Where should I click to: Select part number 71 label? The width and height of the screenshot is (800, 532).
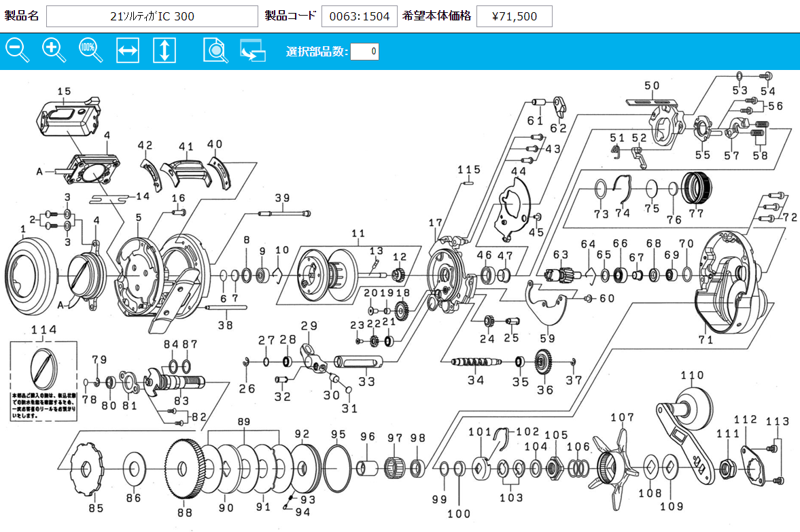click(x=706, y=339)
